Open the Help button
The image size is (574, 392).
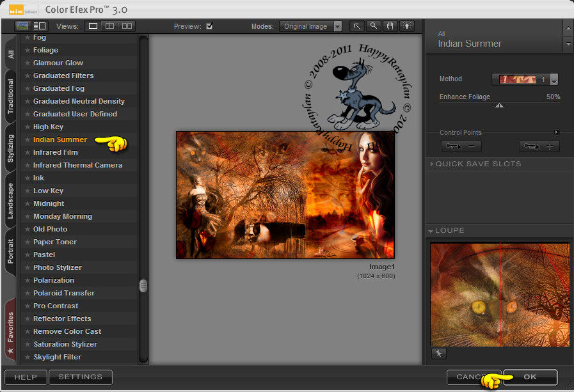pos(26,377)
